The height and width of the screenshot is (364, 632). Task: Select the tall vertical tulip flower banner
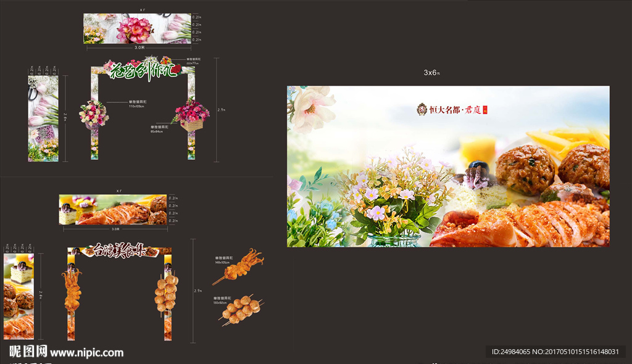tap(43, 118)
